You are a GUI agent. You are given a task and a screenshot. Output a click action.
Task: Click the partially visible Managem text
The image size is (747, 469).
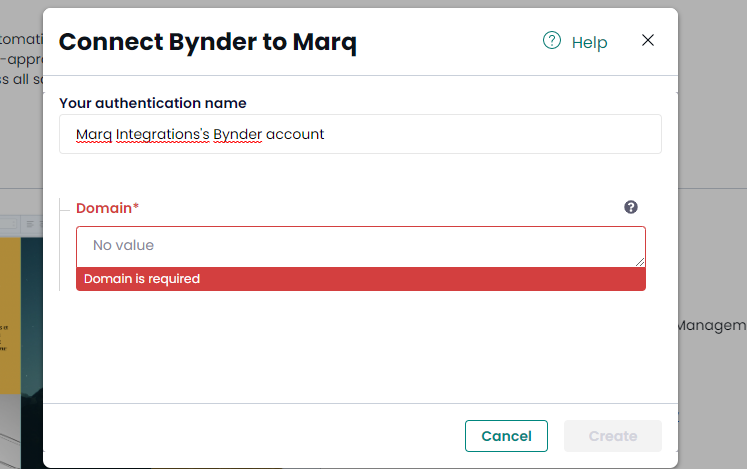[712, 326]
